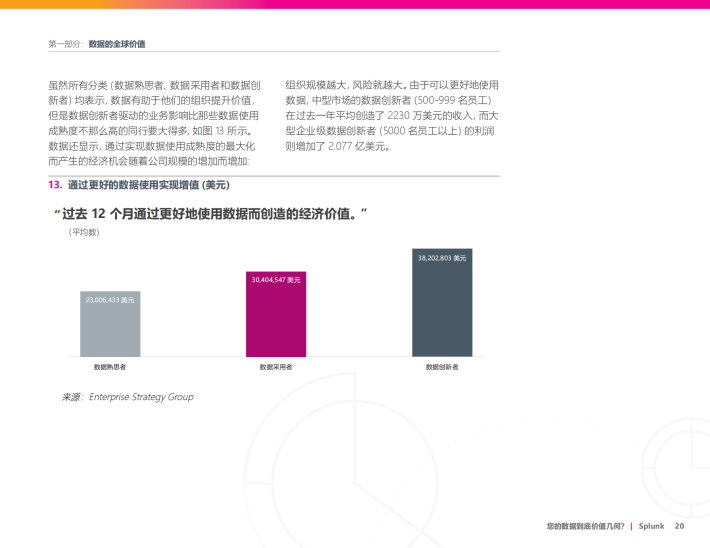Click the footer text '您的数据到底价值几何?'
This screenshot has height=548, width=710.
(x=585, y=526)
